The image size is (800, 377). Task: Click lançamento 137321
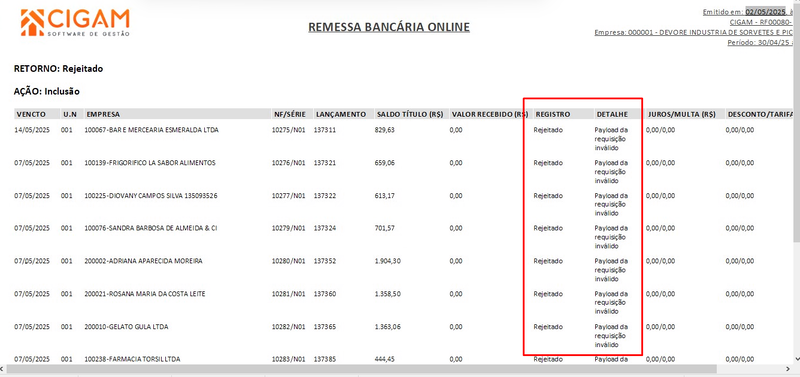coord(325,163)
